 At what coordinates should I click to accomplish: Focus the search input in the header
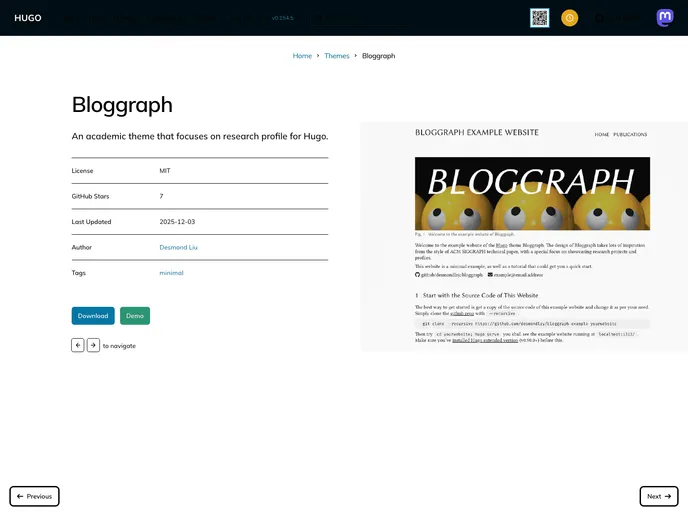(x=361, y=18)
